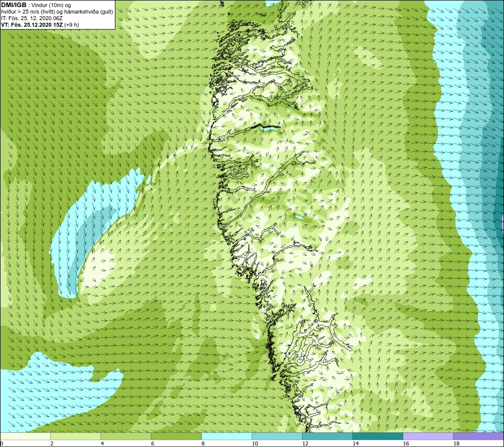Click the scale label '10'

point(255,444)
